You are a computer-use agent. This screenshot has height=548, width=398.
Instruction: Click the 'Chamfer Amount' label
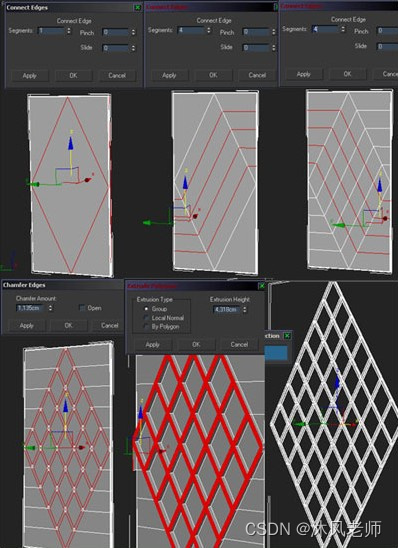[36, 298]
